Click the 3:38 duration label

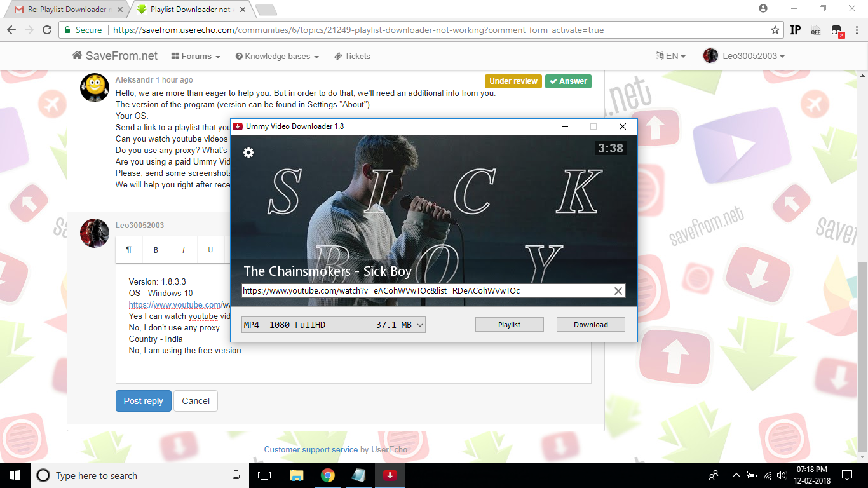point(610,148)
